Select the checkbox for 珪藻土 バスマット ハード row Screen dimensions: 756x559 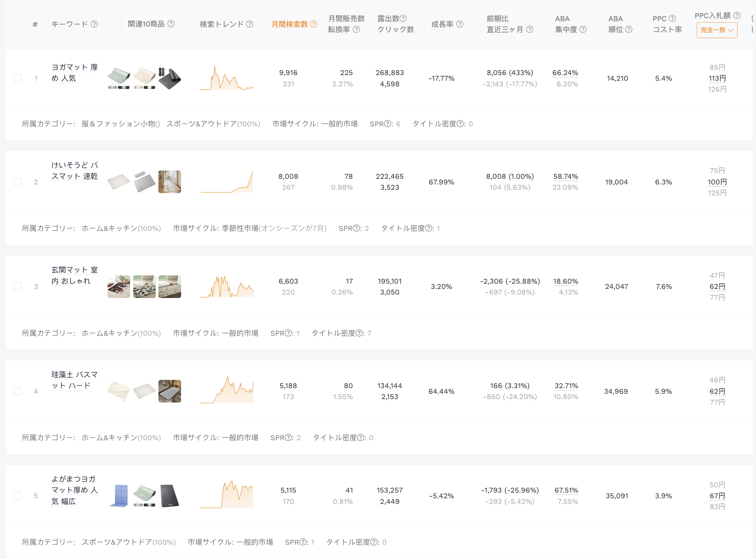[x=17, y=391]
